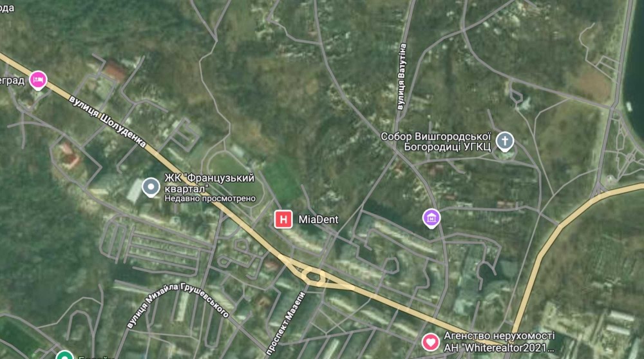Click the ЖК "Французький квартал" label text
The height and width of the screenshot is (359, 644).
coord(209,183)
